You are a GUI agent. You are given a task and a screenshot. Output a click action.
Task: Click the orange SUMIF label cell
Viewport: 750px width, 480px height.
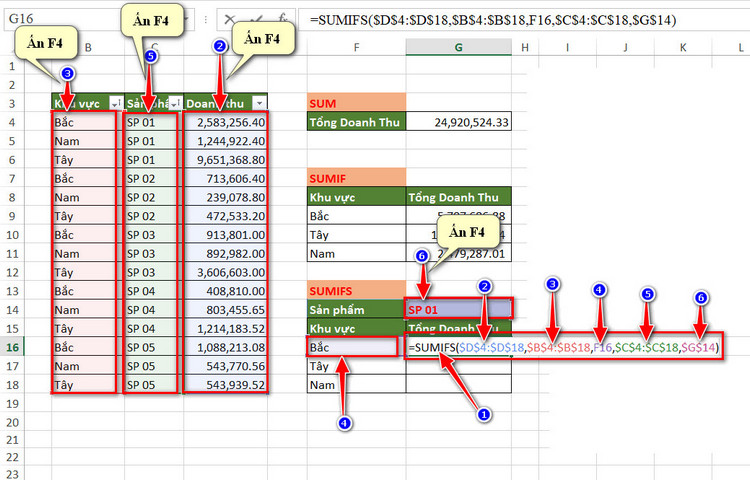click(356, 178)
